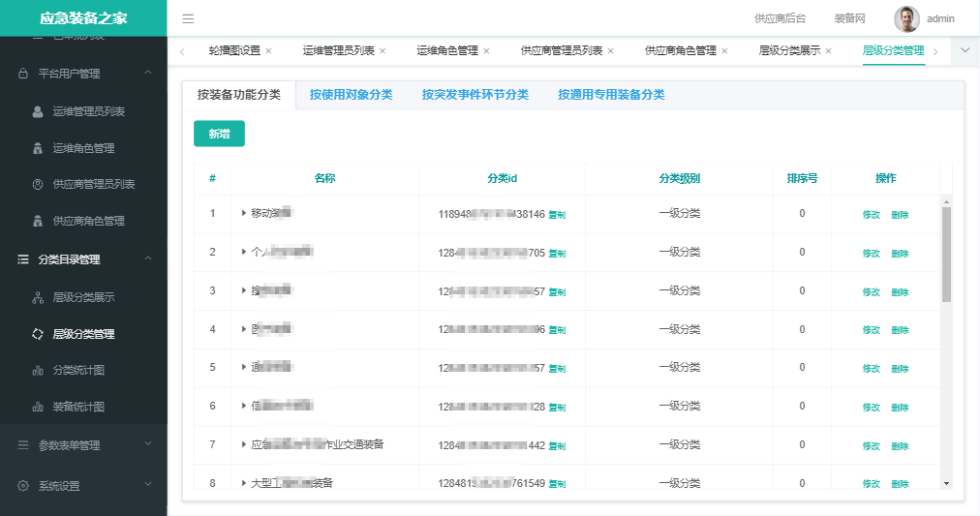Close the 供应商管理员列表 tab
Screen dimensions: 980x516
(x=611, y=51)
